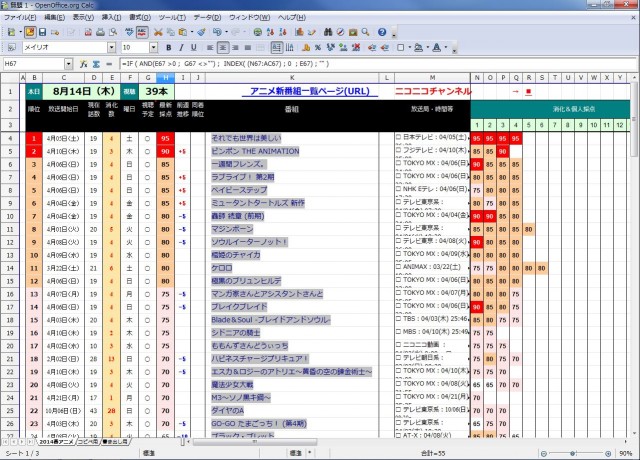Expand the Font Color dropdown arrow

click(x=445, y=48)
